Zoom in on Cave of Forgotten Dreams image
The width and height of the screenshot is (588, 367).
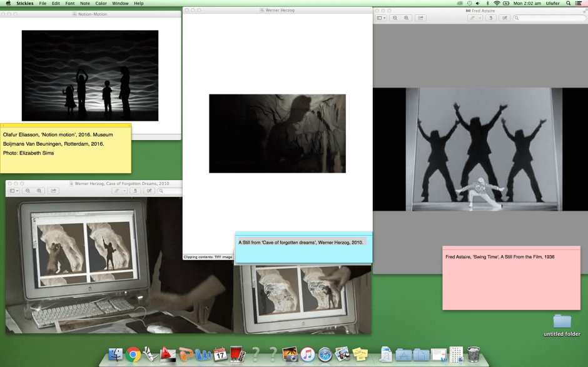click(x=39, y=191)
